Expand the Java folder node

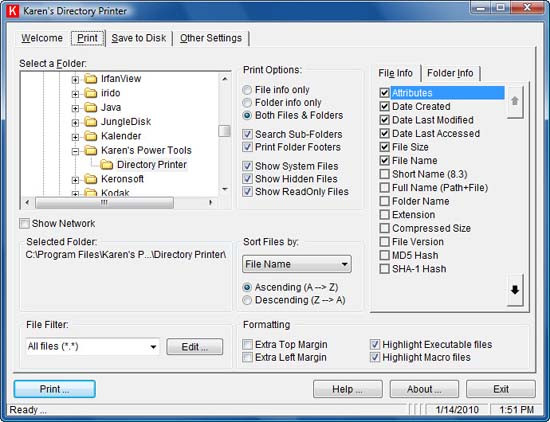(x=75, y=108)
